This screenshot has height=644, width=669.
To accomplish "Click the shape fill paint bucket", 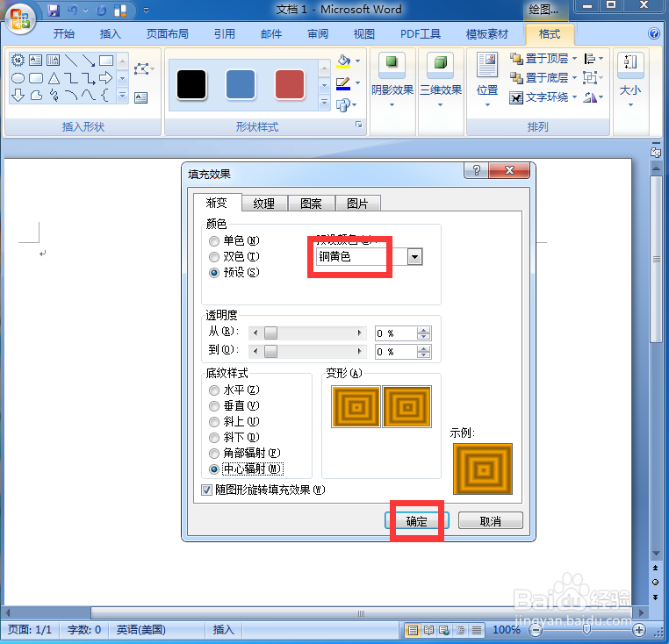I will click(x=344, y=61).
